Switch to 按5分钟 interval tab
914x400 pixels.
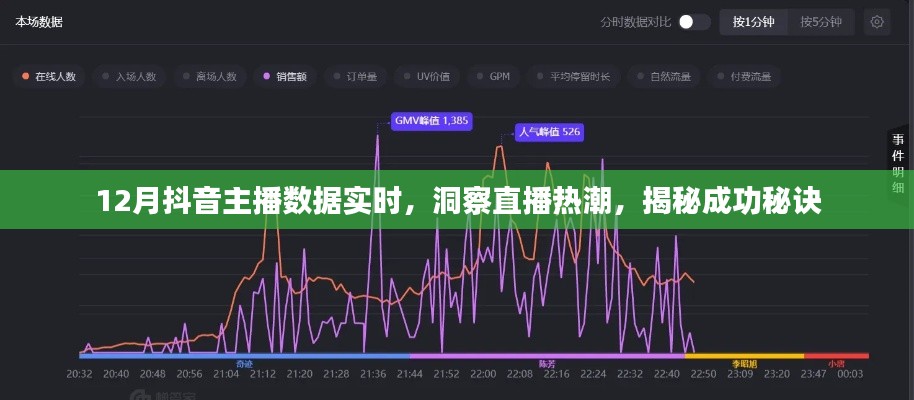821,22
